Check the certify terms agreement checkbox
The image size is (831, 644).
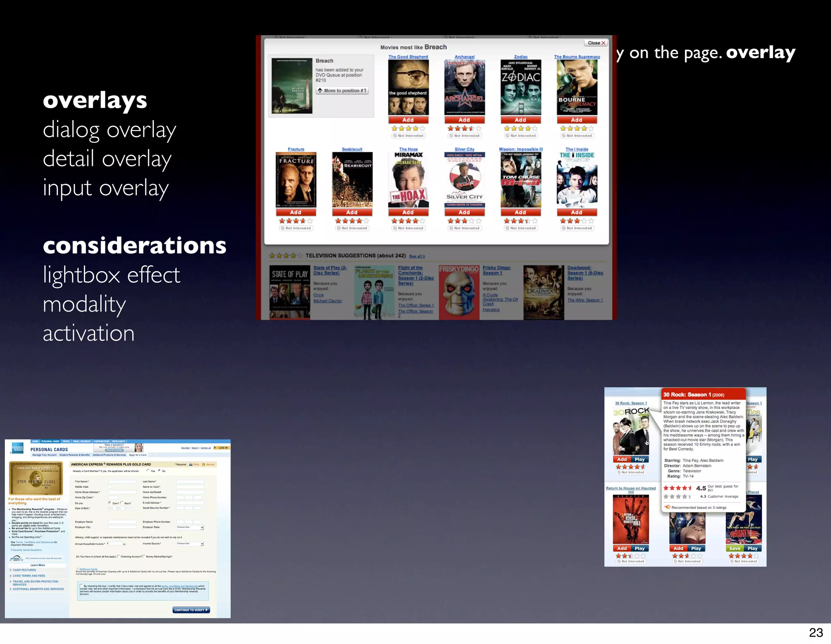81,586
